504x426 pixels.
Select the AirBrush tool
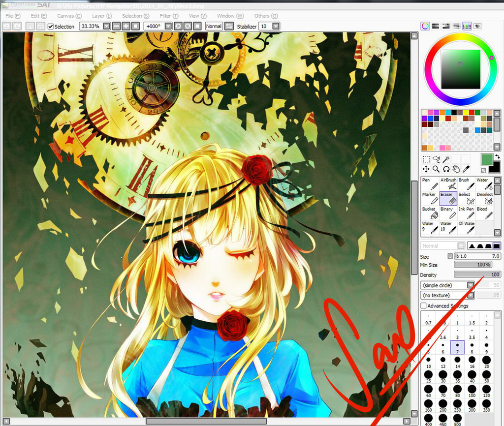[x=448, y=184]
